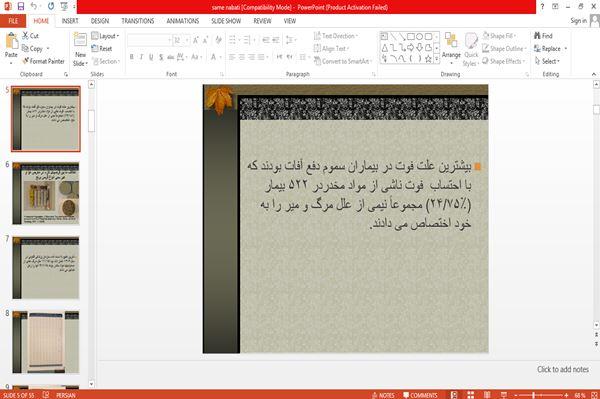
Task: Fit slide to current window
Action: click(595, 395)
